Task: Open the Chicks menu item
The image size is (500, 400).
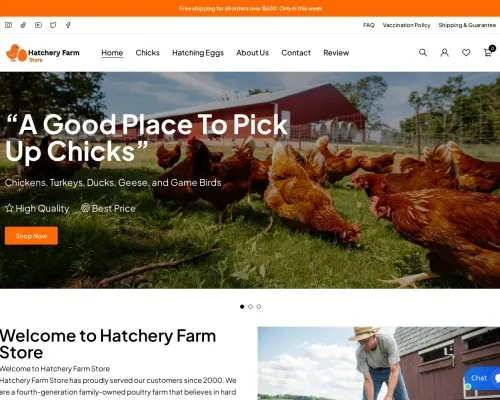Action: 147,53
